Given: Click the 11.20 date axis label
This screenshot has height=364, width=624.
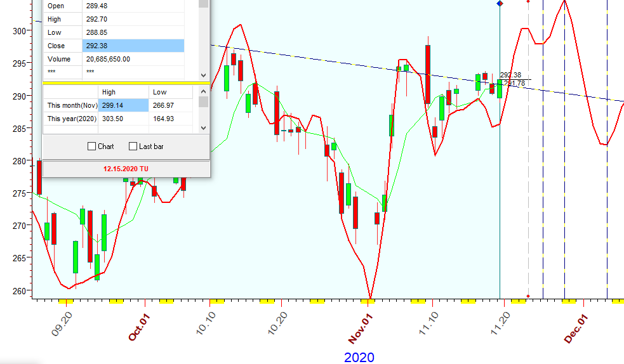Looking at the screenshot, I should click(x=500, y=323).
